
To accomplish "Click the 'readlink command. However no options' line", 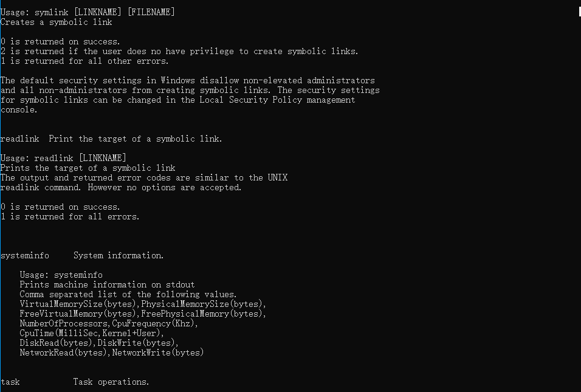I will pos(121,187).
